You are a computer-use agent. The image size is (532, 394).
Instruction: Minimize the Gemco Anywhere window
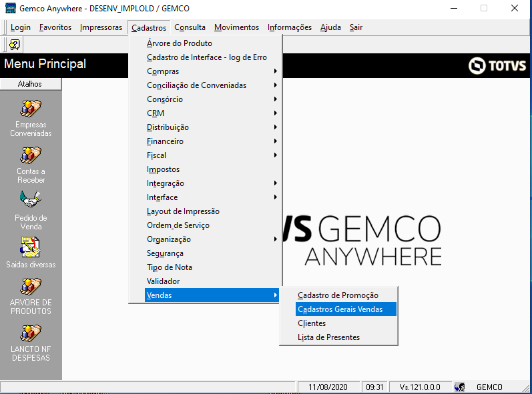454,9
